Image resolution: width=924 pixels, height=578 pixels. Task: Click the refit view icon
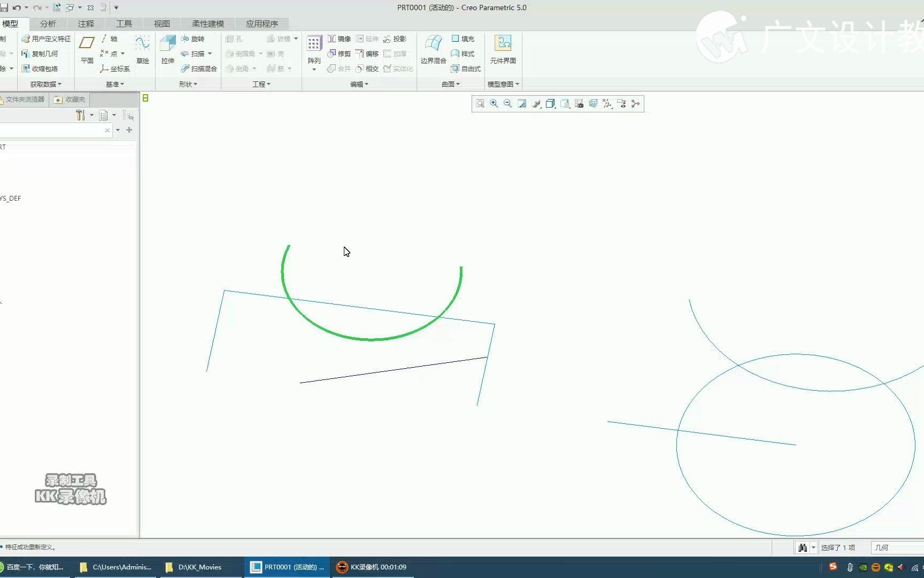coord(480,104)
